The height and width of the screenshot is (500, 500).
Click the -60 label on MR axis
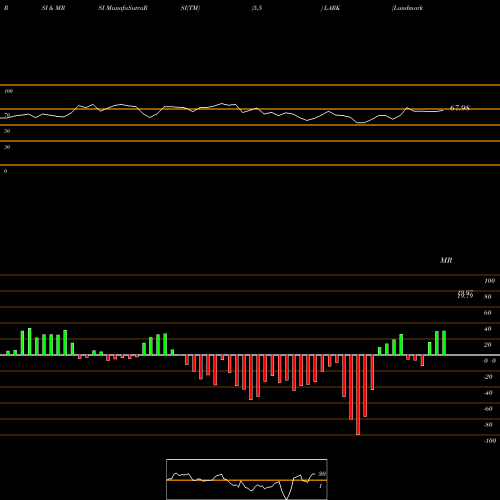pos(488,409)
